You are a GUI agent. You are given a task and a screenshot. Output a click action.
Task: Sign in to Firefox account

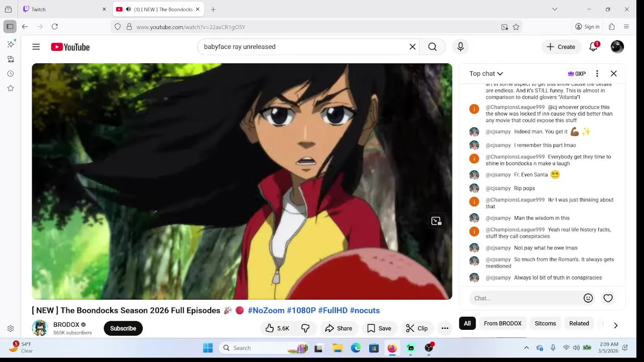click(x=587, y=27)
